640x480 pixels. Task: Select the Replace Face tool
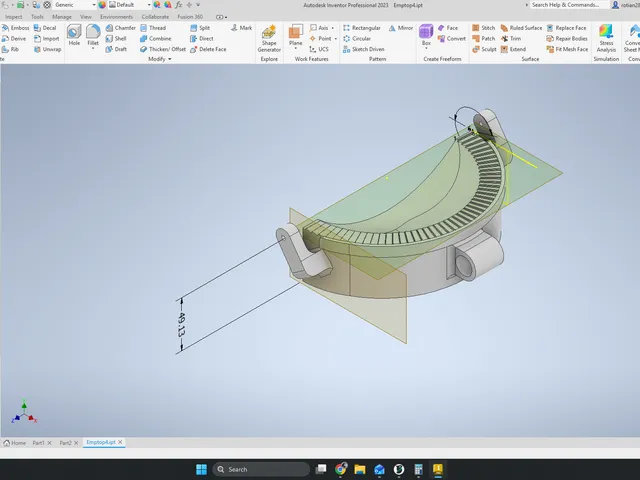(x=567, y=28)
